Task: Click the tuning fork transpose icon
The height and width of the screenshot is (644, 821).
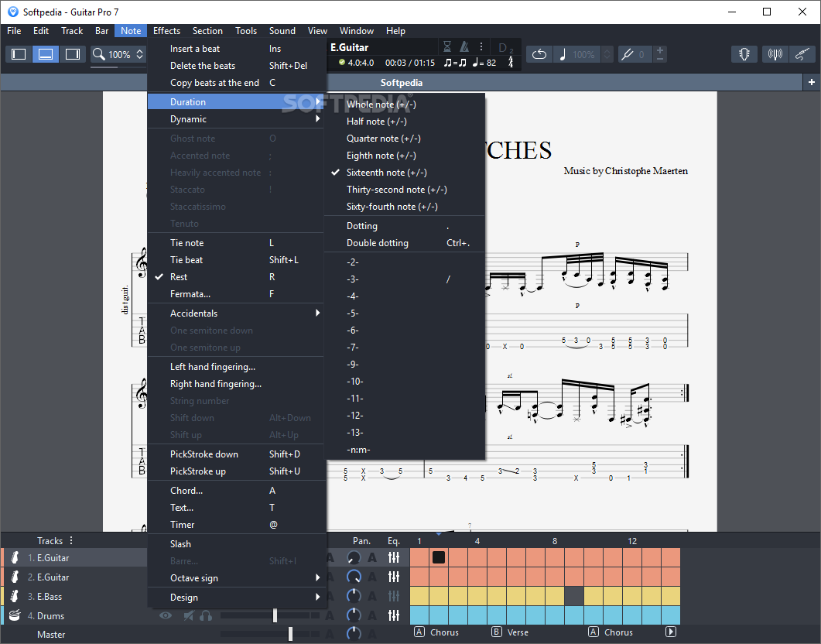Action: [x=627, y=54]
